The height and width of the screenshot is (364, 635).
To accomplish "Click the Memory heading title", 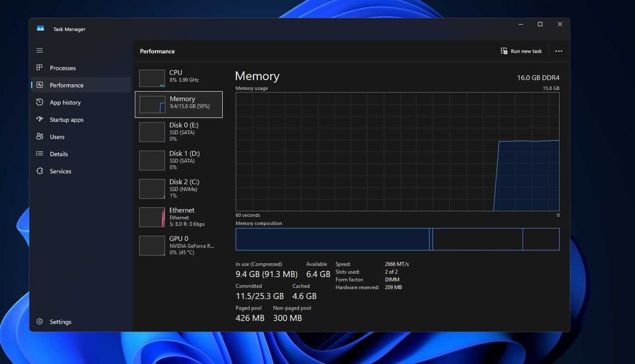I will pyautogui.click(x=257, y=76).
